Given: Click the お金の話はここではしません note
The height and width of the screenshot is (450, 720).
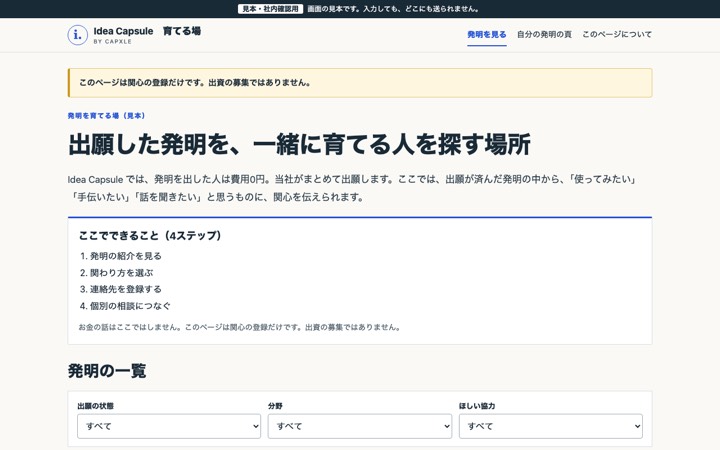Looking at the screenshot, I should coord(240,327).
